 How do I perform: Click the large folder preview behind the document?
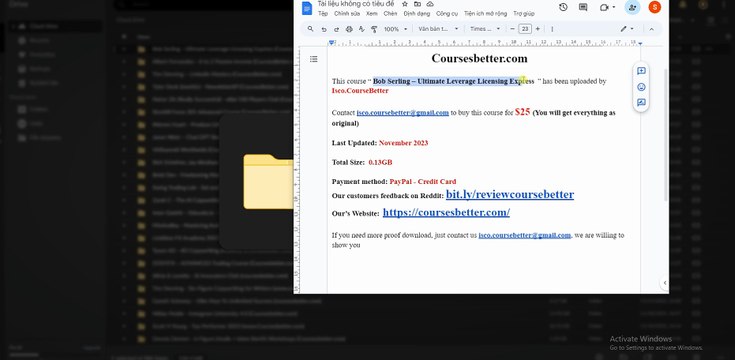(x=268, y=182)
